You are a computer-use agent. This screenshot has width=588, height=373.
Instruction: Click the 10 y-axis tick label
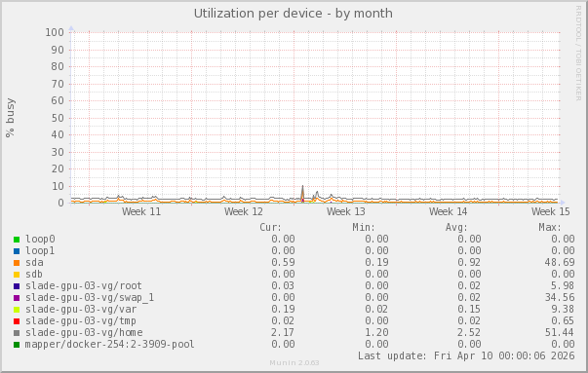pos(58,186)
